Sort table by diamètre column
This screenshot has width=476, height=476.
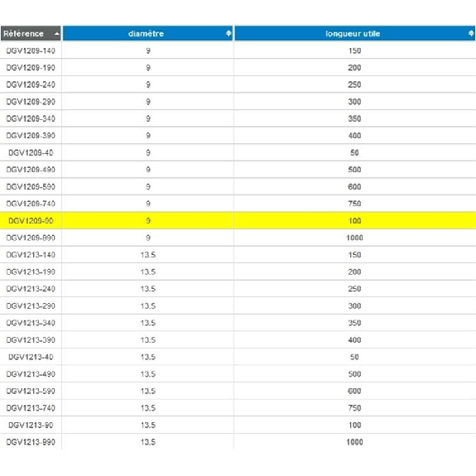pyautogui.click(x=148, y=33)
